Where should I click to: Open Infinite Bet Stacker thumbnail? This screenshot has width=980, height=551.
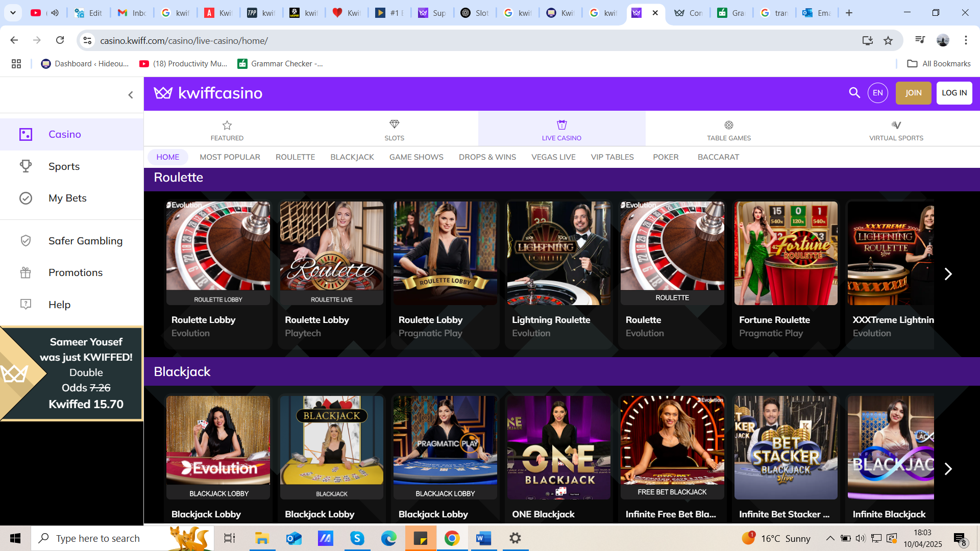786,447
